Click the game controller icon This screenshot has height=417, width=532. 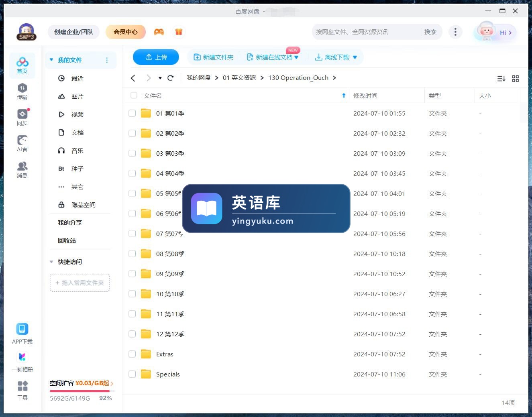[159, 32]
